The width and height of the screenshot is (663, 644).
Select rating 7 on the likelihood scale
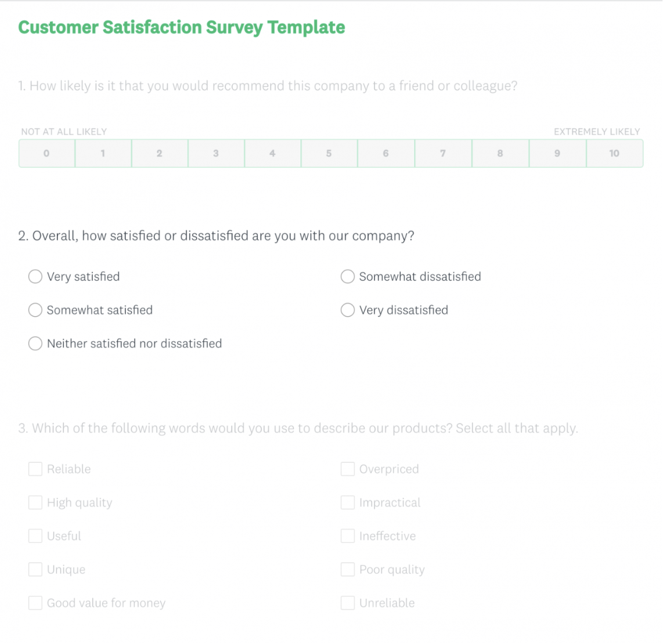pyautogui.click(x=443, y=154)
